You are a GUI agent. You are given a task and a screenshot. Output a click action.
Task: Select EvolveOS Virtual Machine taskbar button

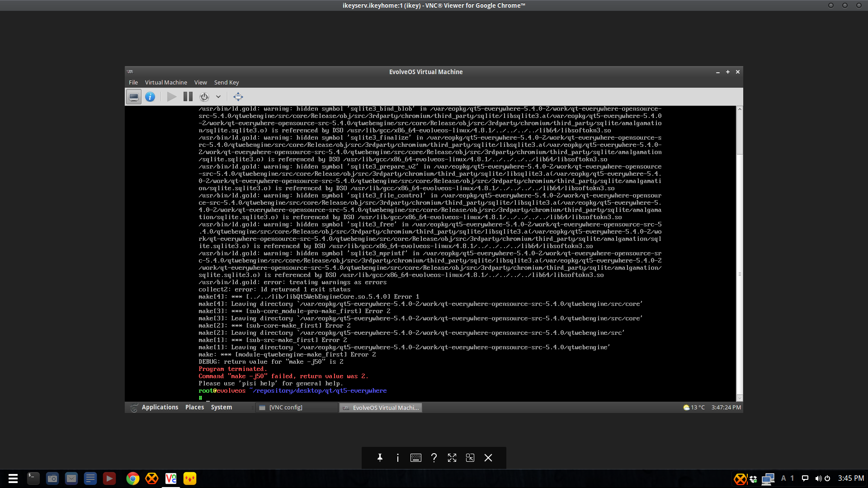click(381, 408)
